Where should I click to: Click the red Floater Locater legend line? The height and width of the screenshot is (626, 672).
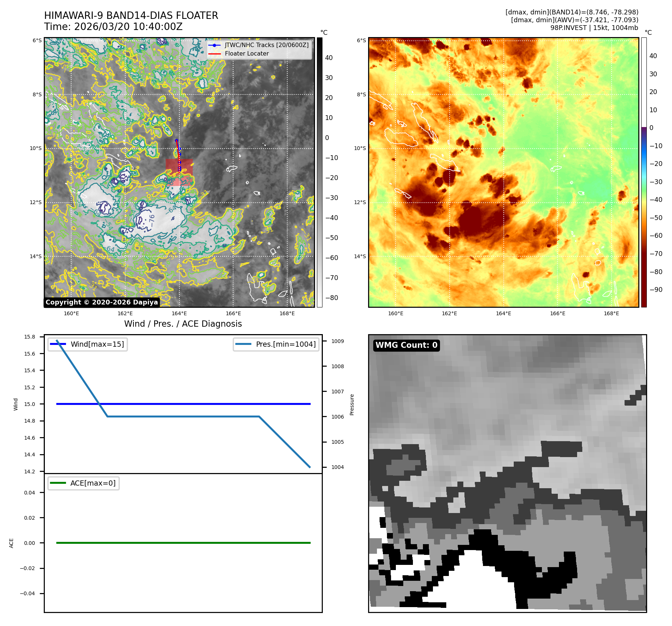(214, 54)
